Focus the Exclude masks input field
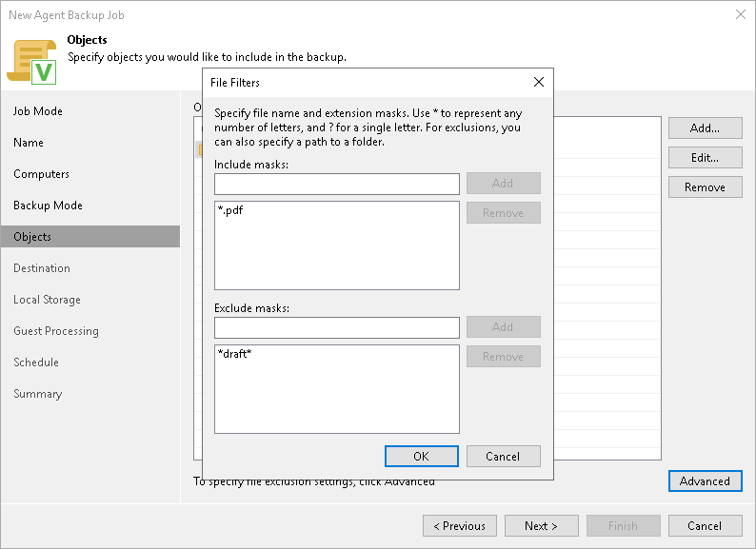This screenshot has height=549, width=756. [x=336, y=327]
